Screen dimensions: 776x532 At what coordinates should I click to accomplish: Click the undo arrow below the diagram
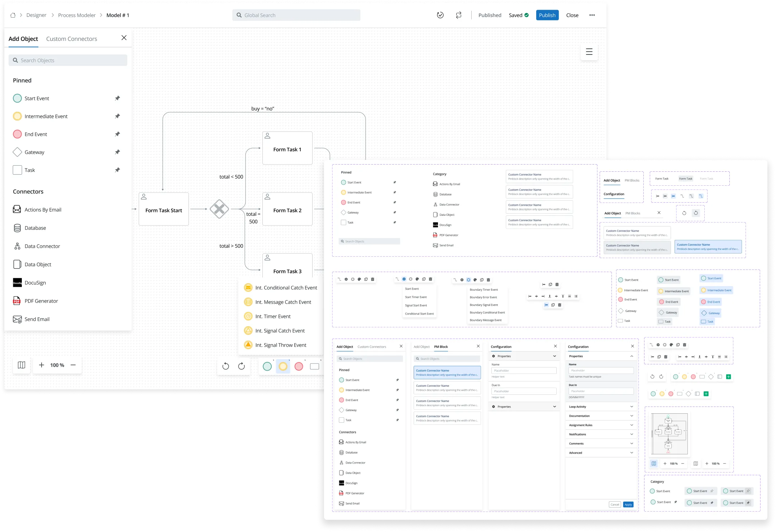tap(225, 366)
